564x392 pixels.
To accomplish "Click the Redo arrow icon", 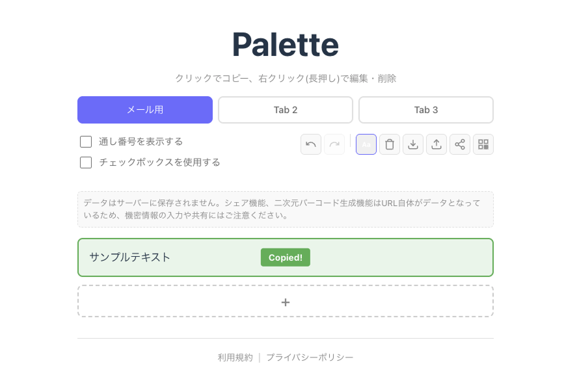I will (334, 144).
